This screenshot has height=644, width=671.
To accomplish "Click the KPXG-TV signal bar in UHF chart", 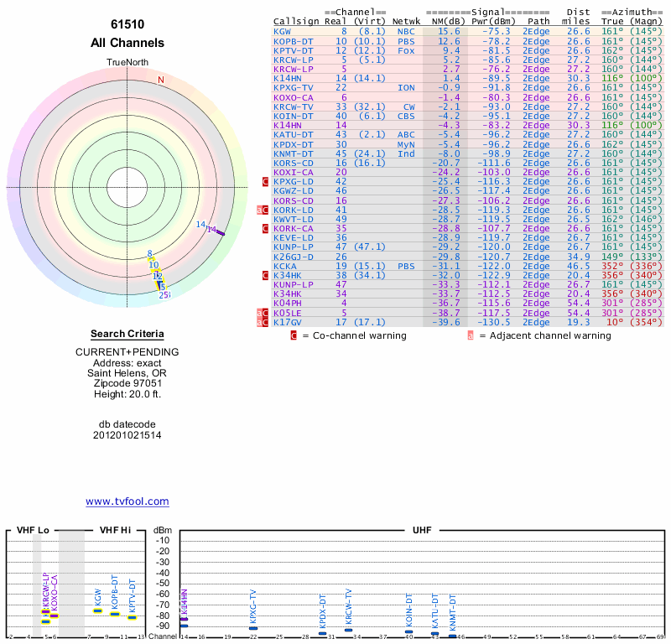I will pos(253,628).
